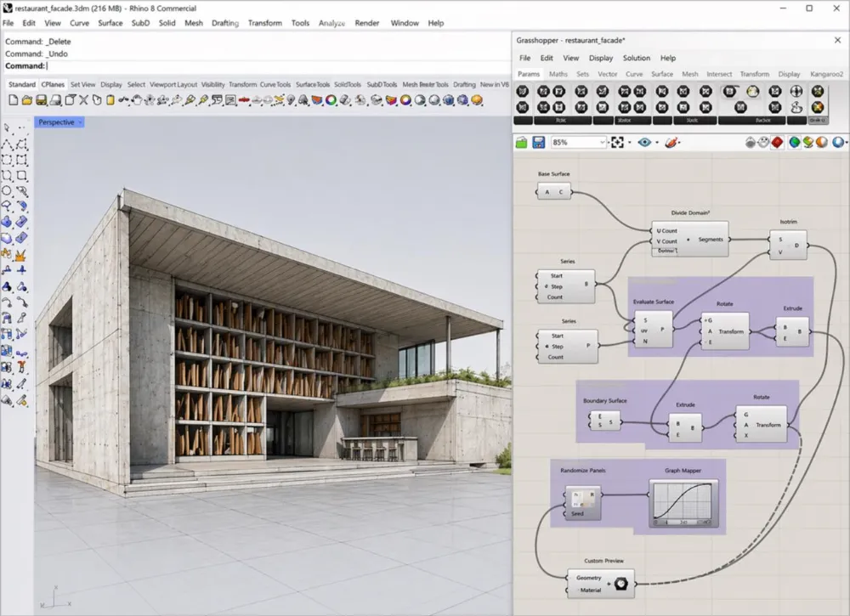Click the Cut scissors icon in Rhino toolbar
This screenshot has width=850, height=616.
click(83, 100)
